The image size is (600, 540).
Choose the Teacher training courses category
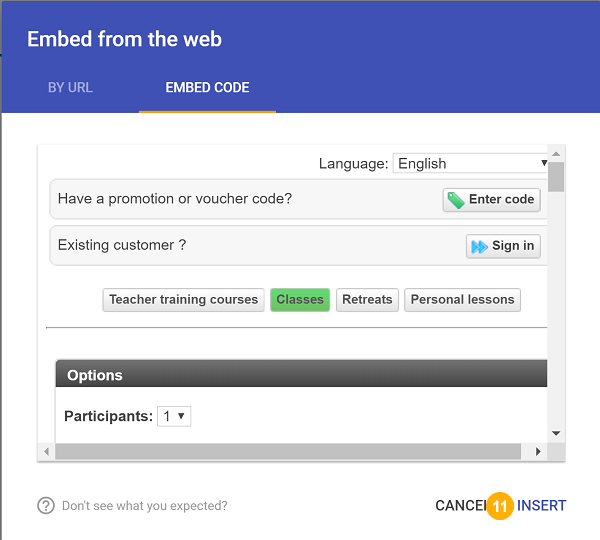[184, 300]
